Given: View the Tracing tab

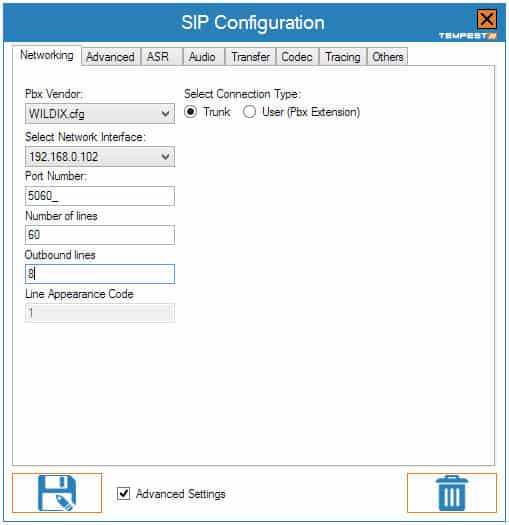Looking at the screenshot, I should (x=343, y=57).
